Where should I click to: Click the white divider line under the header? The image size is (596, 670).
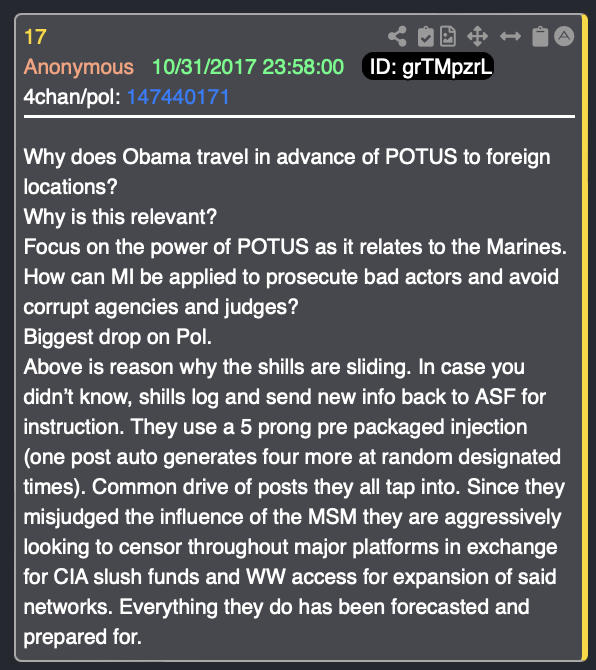pyautogui.click(x=299, y=116)
